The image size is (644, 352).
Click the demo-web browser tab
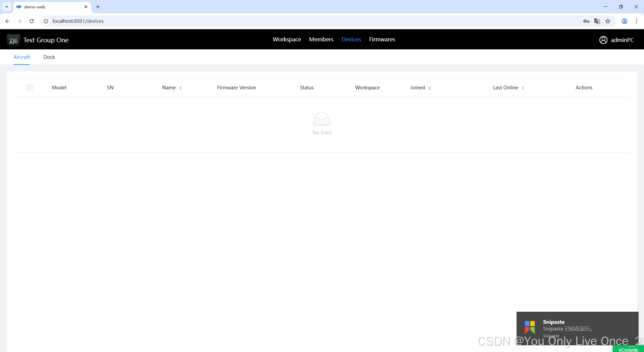point(52,7)
